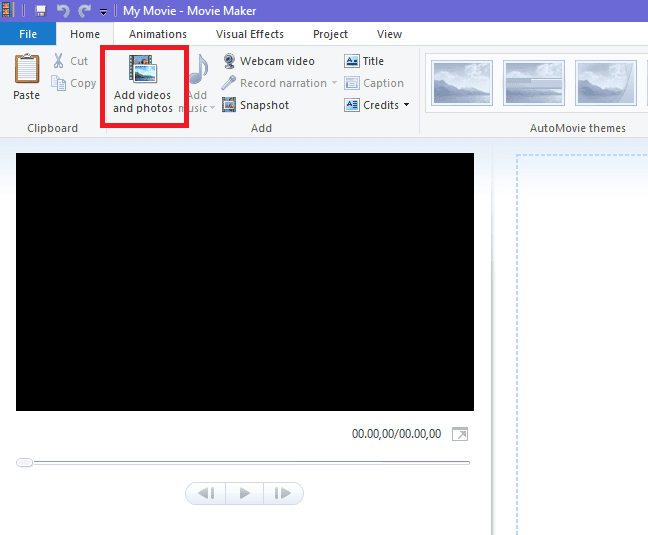Click the black video preview monitor

point(245,282)
